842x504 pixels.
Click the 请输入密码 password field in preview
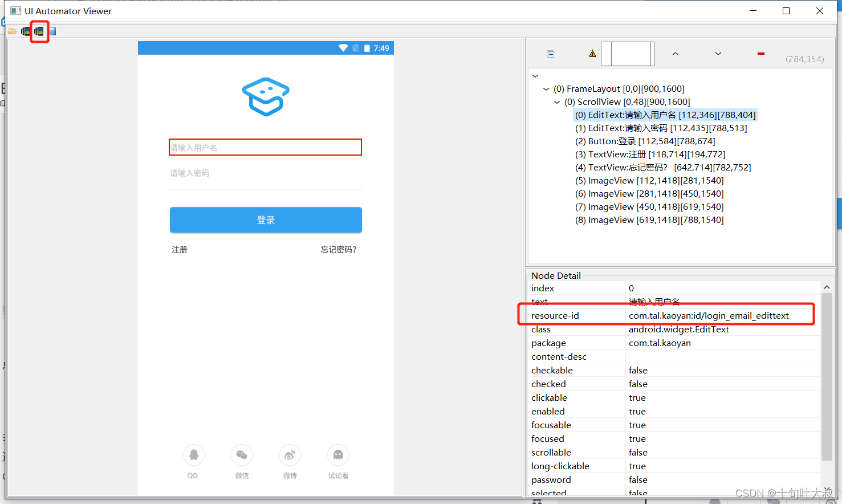click(265, 173)
